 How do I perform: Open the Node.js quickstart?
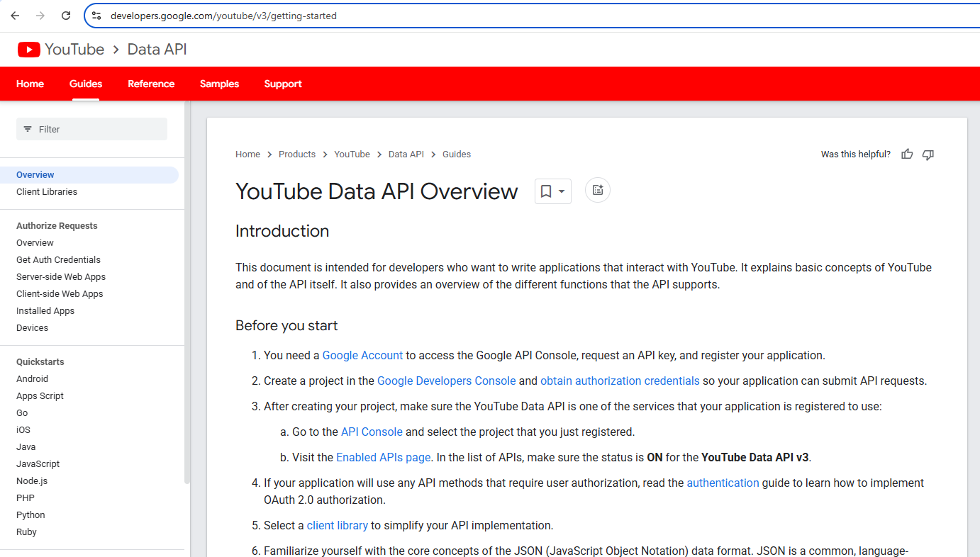click(x=32, y=481)
